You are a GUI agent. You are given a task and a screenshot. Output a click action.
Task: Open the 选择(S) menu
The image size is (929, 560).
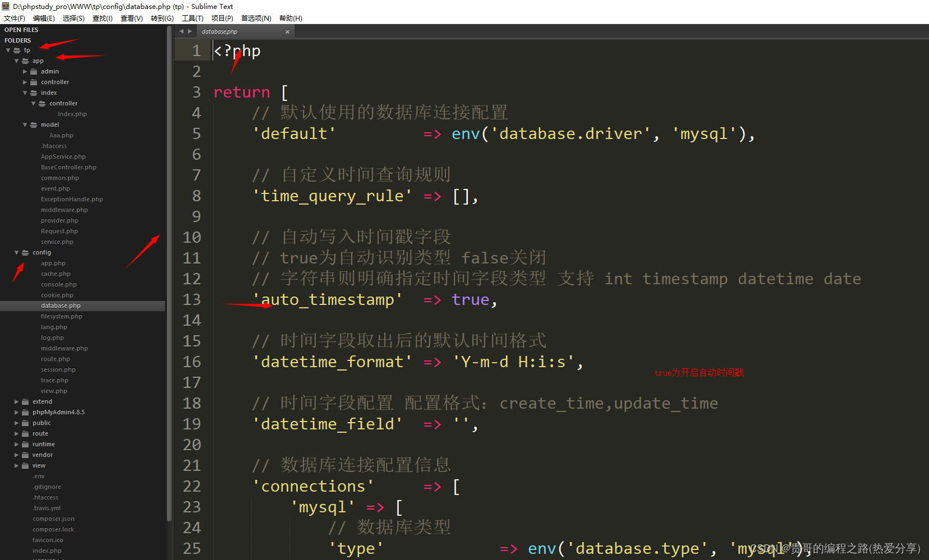coord(73,18)
